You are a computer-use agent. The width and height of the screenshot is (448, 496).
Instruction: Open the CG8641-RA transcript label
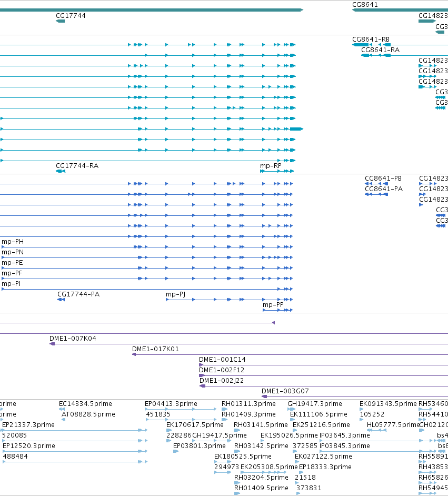pos(380,50)
